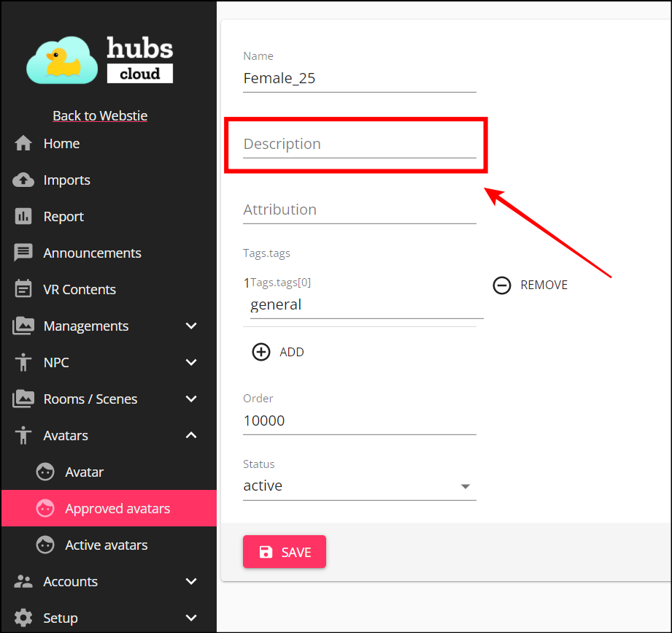Click the Attribution input field

[x=360, y=210]
